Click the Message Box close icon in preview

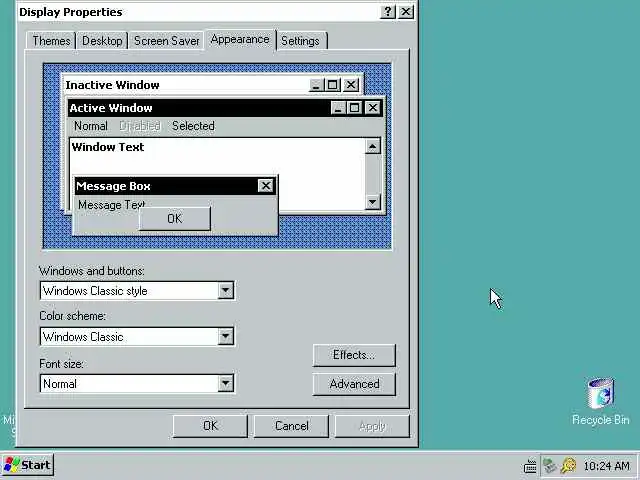click(x=266, y=186)
